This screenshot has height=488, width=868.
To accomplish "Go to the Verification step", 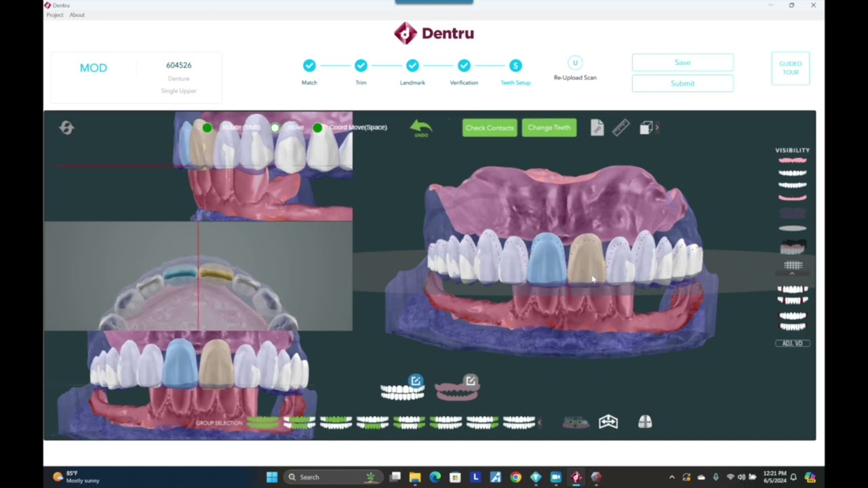I will pyautogui.click(x=464, y=66).
